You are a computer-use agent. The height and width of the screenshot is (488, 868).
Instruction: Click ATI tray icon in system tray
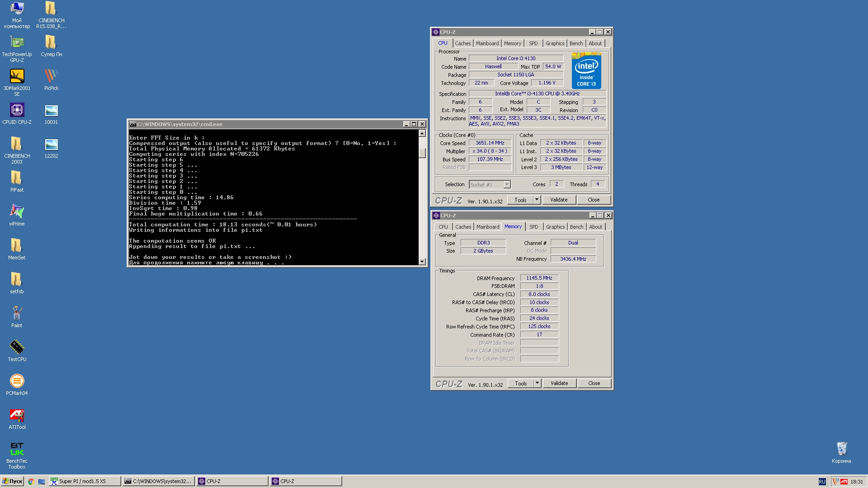click(844, 482)
